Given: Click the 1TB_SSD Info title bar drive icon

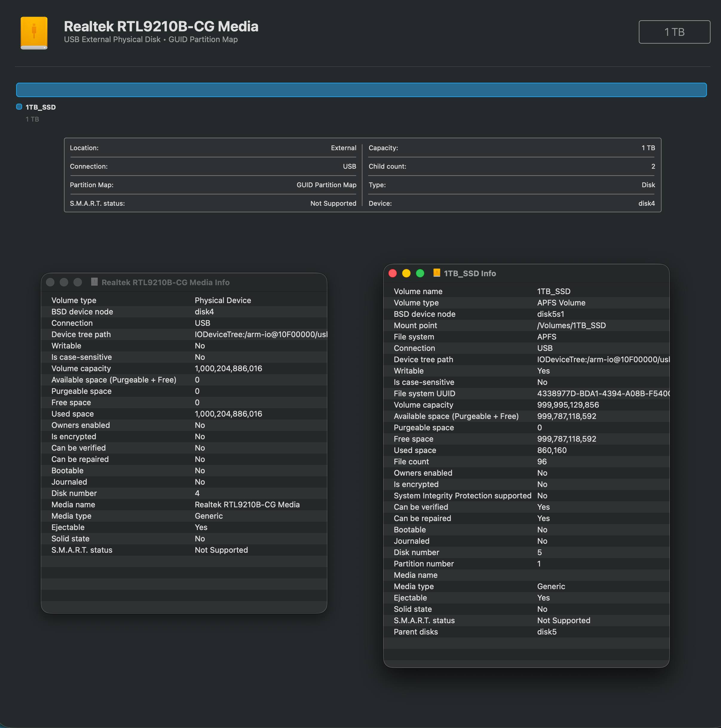Looking at the screenshot, I should click(437, 273).
